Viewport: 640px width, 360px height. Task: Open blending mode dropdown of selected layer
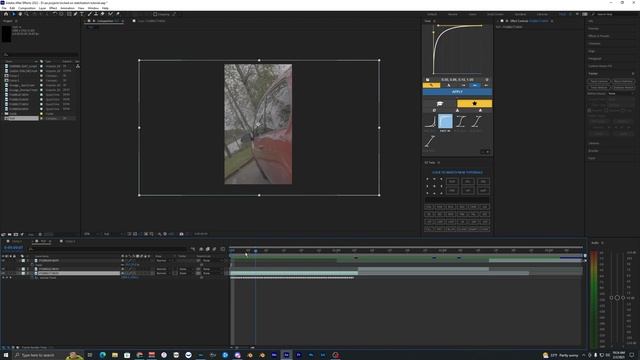[163, 273]
